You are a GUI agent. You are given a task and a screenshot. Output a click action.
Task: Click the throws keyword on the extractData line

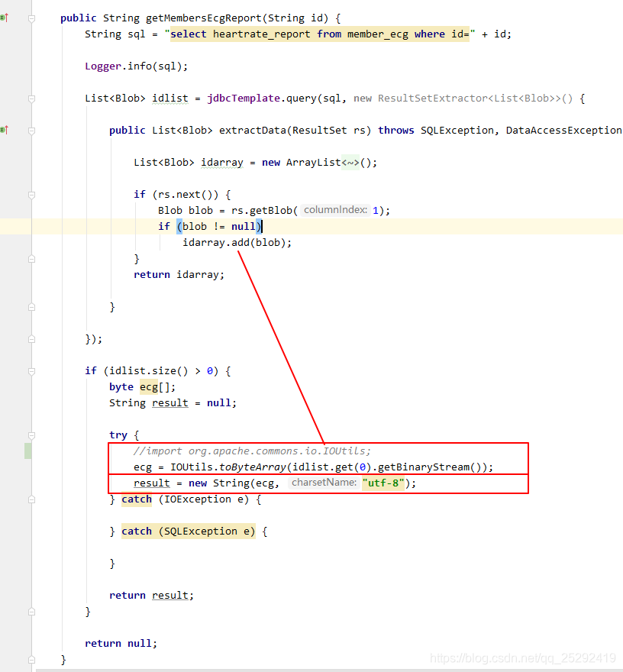[x=396, y=131]
